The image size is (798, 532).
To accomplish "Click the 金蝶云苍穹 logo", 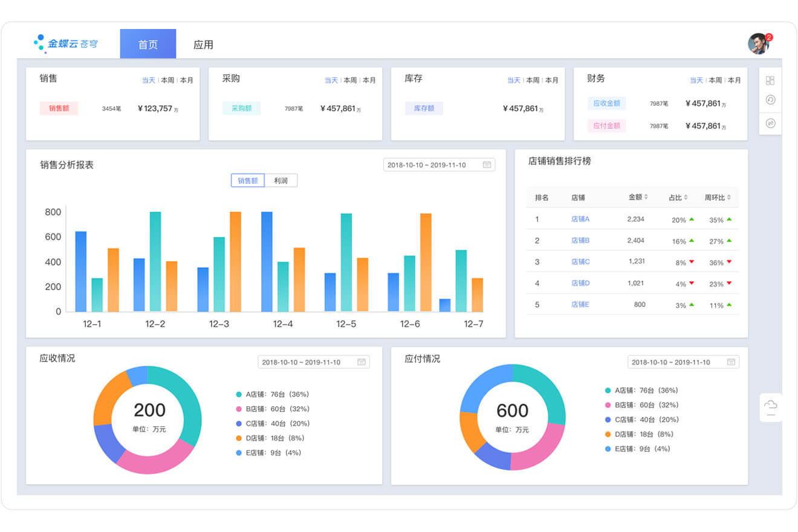I will tap(66, 44).
